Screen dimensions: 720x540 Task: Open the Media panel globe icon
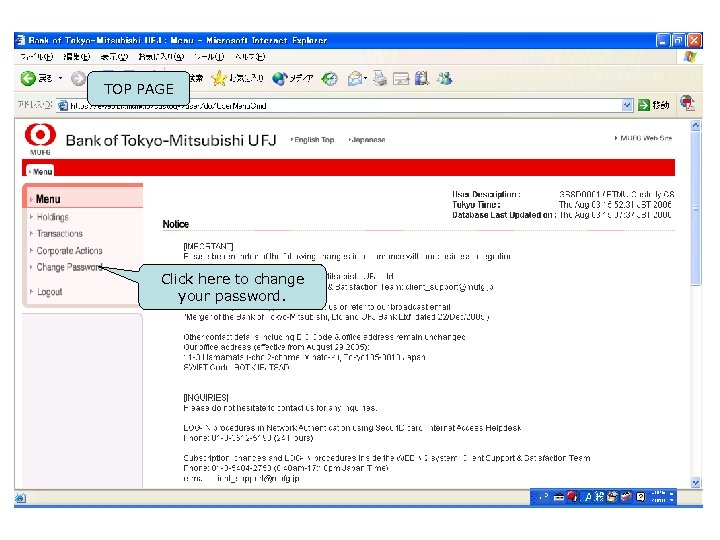click(x=279, y=79)
